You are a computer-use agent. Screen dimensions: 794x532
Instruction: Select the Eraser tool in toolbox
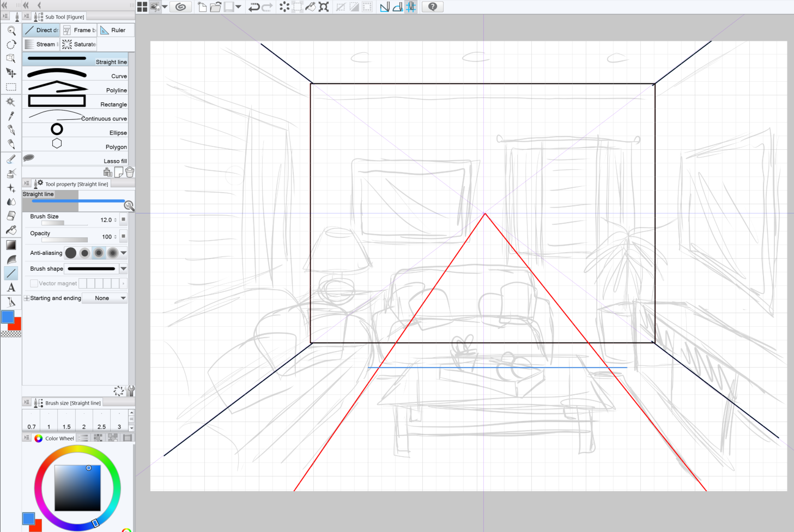pos(11,216)
